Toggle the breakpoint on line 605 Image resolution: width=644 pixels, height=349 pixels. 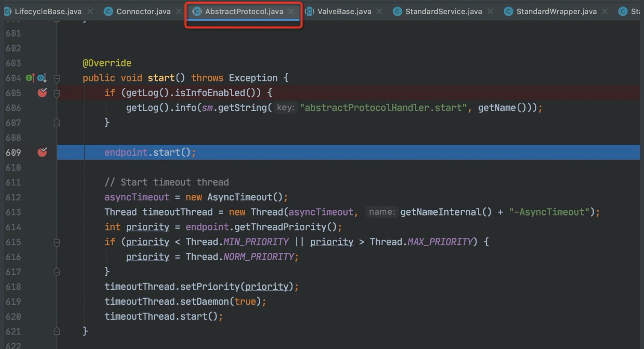click(x=42, y=92)
